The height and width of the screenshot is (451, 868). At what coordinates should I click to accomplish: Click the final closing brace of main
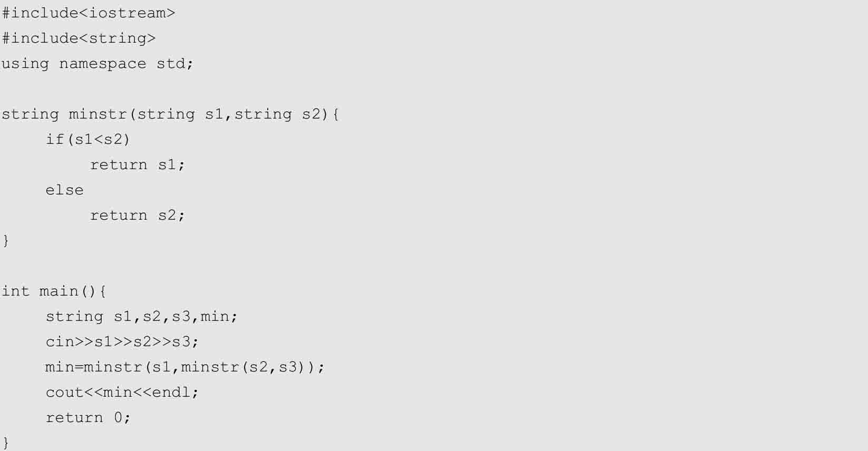point(6,442)
